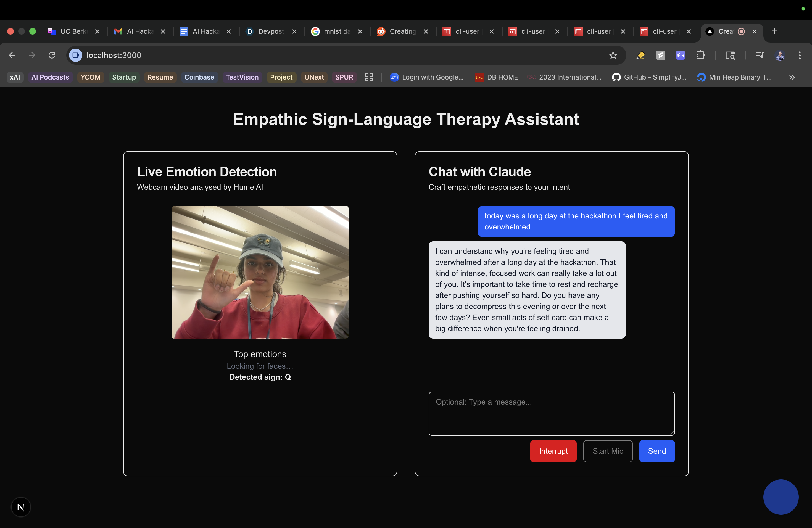Click the message text input area
Viewport: 812px width, 528px height.
click(x=551, y=413)
